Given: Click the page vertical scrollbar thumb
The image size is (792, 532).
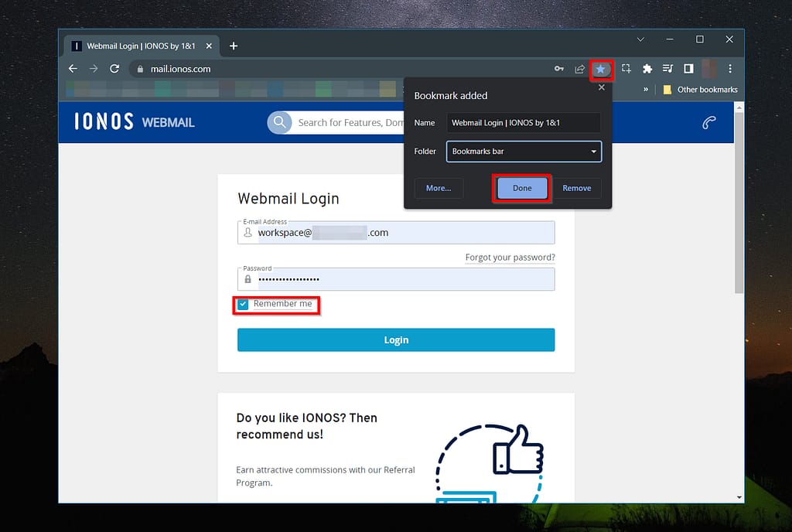Looking at the screenshot, I should pyautogui.click(x=739, y=203).
